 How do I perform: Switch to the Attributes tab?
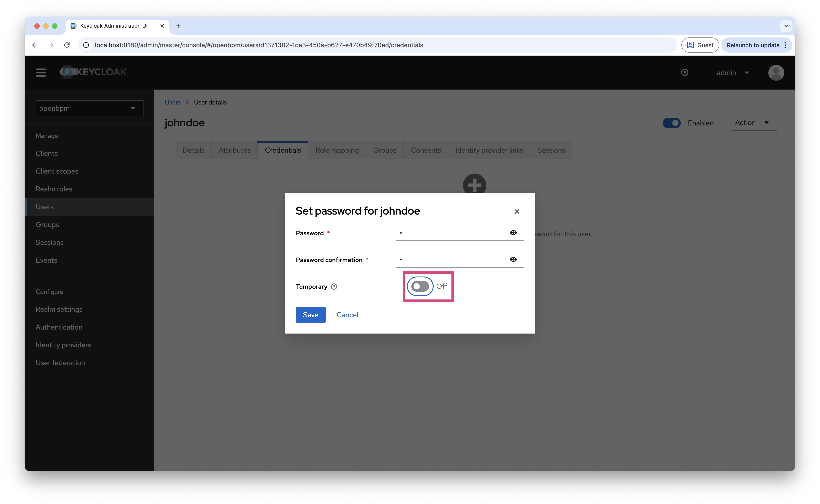coord(235,150)
